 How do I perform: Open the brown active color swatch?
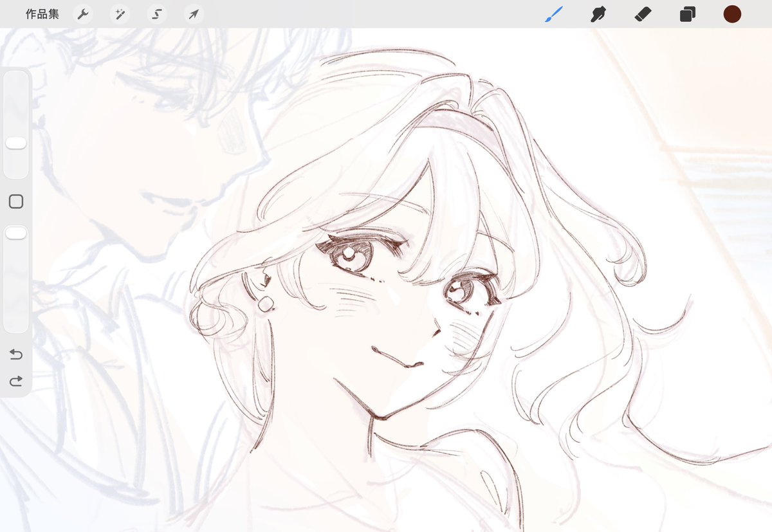pos(732,14)
